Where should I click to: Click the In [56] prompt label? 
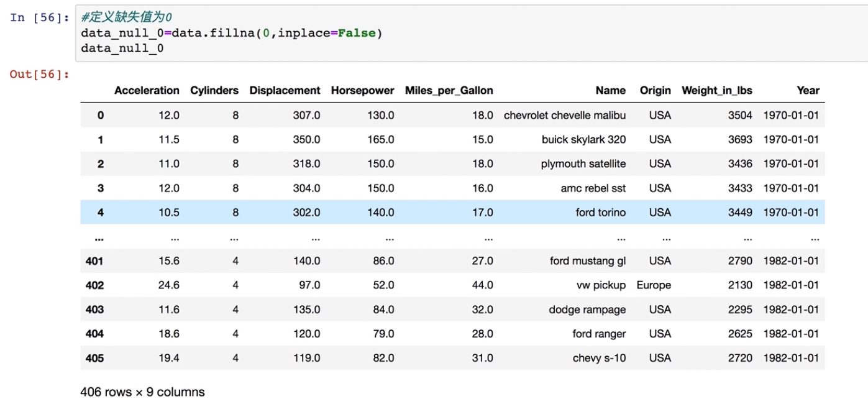click(x=39, y=17)
